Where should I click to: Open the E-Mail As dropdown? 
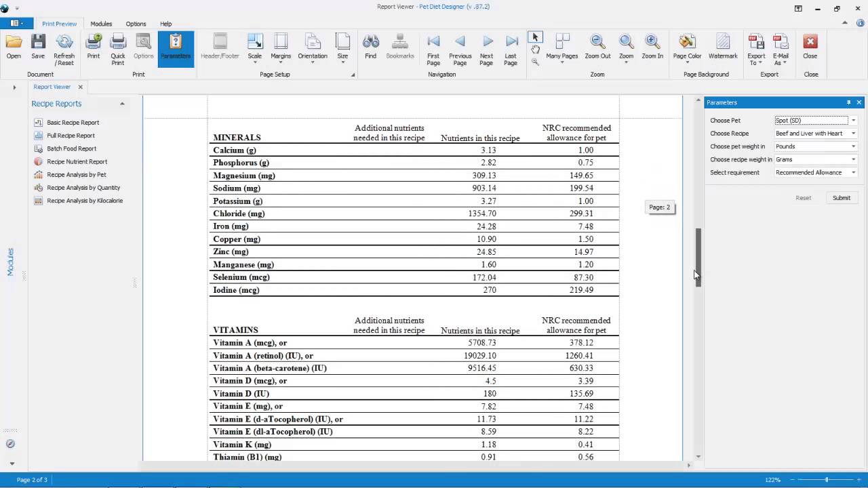(x=781, y=49)
